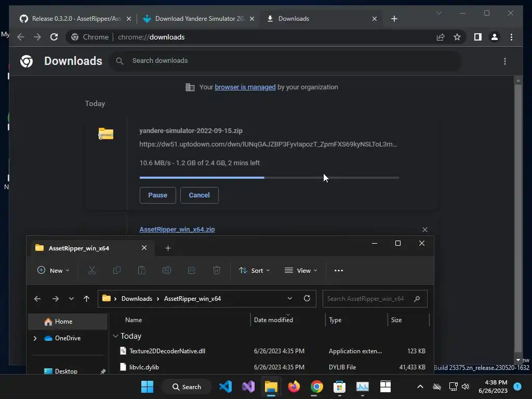
Task: Open Windows Start menu
Action: (x=147, y=387)
